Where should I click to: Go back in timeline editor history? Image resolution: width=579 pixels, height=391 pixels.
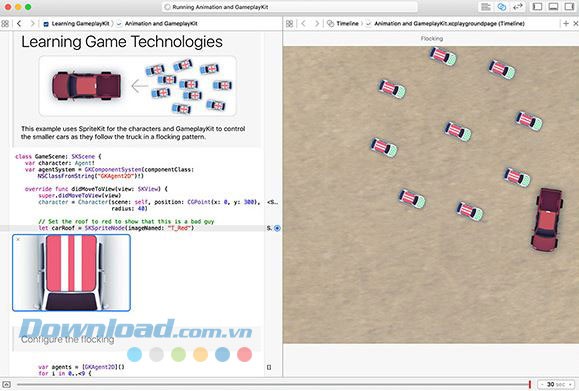304,24
